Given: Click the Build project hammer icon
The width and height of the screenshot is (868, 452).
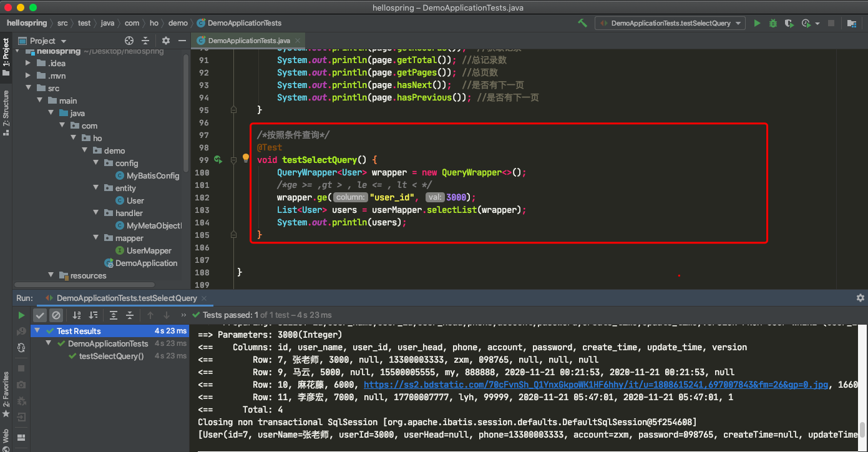Looking at the screenshot, I should pyautogui.click(x=582, y=23).
